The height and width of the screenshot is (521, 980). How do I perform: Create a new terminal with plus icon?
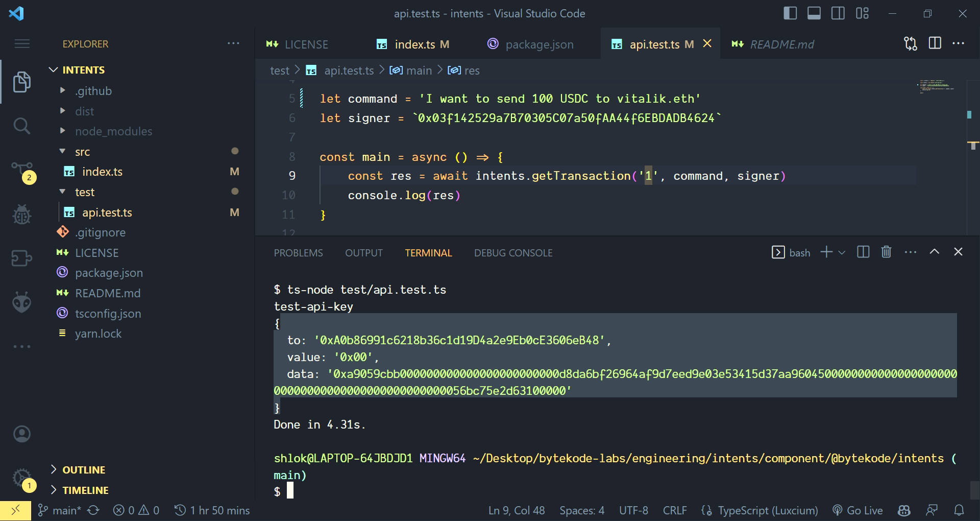826,252
